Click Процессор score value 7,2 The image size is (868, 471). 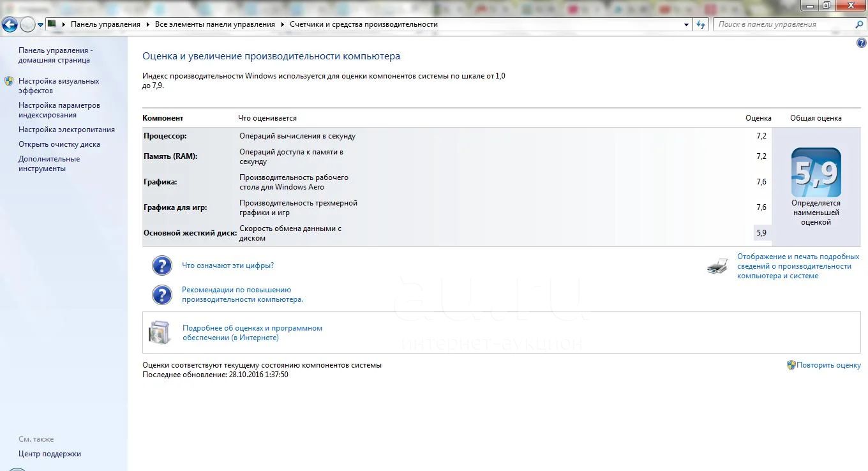761,136
